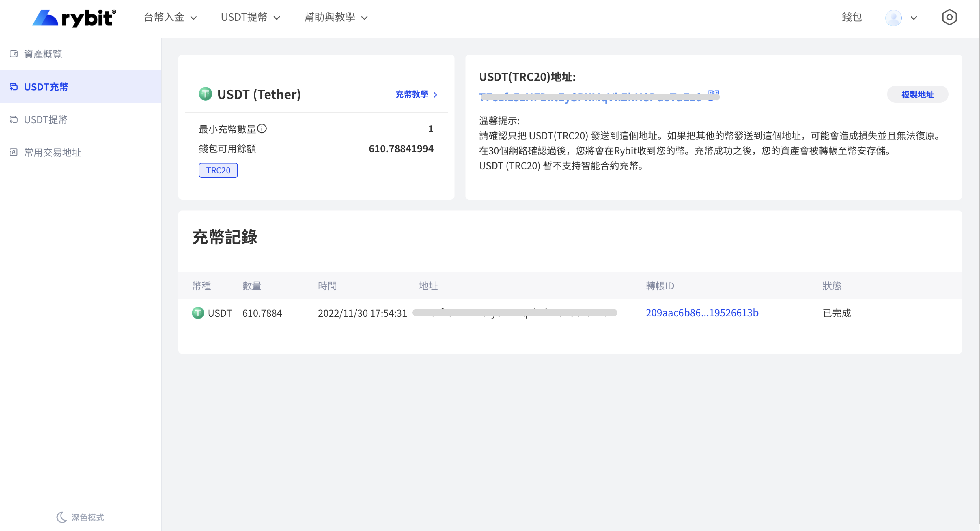This screenshot has width=980, height=531.
Task: Click the profile avatar icon
Action: tap(894, 18)
